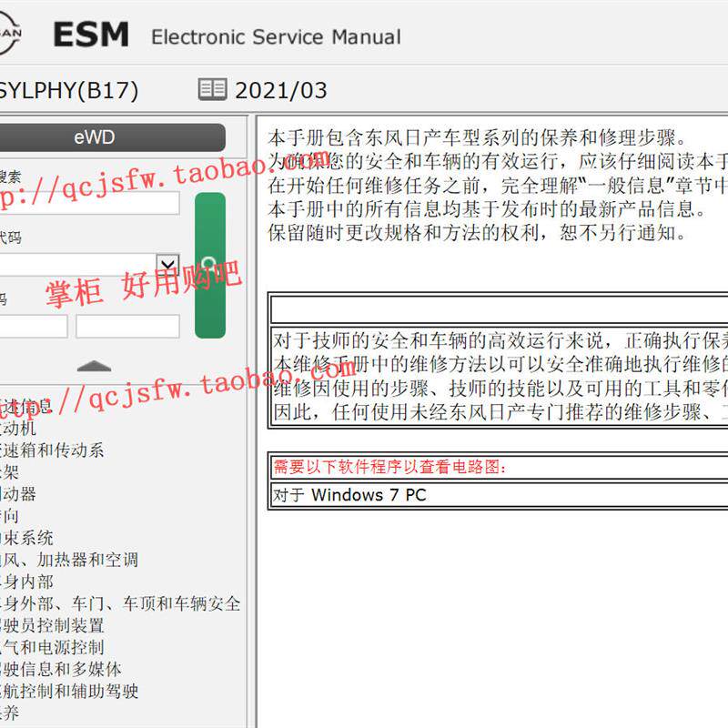
Task: Click the 本手册包含东风日产车型系列 intro line
Action: tap(477, 138)
